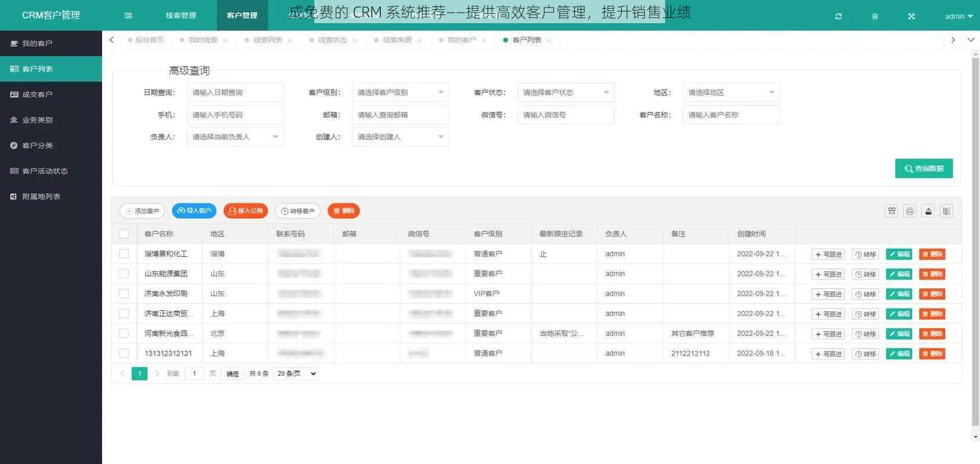
Task: Go to previous page arrow in pagination
Action: (122, 374)
